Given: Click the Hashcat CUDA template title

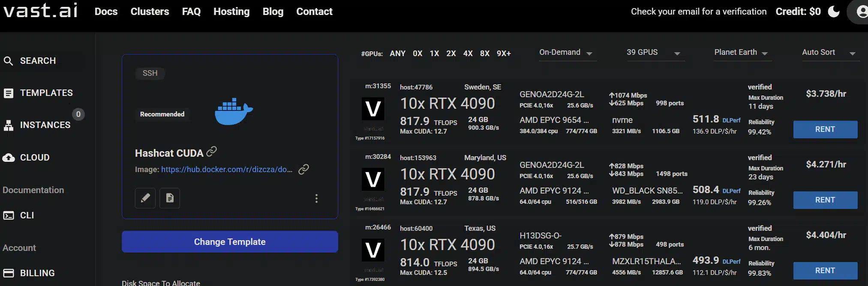Looking at the screenshot, I should coord(169,153).
